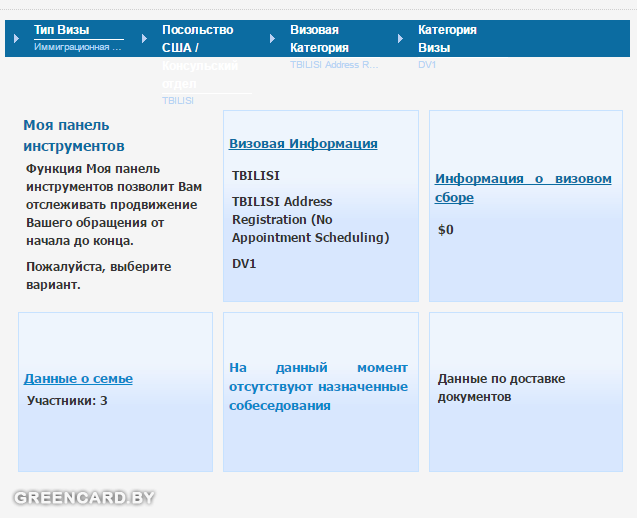Select the Данные по доставке документов tile
637x518 pixels.
[501, 388]
